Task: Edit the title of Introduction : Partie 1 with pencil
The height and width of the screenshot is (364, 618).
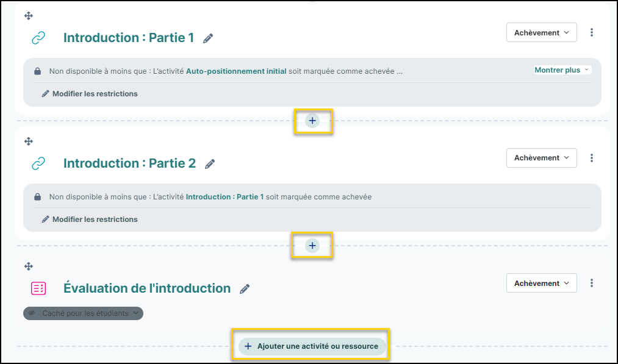Action: click(x=207, y=38)
